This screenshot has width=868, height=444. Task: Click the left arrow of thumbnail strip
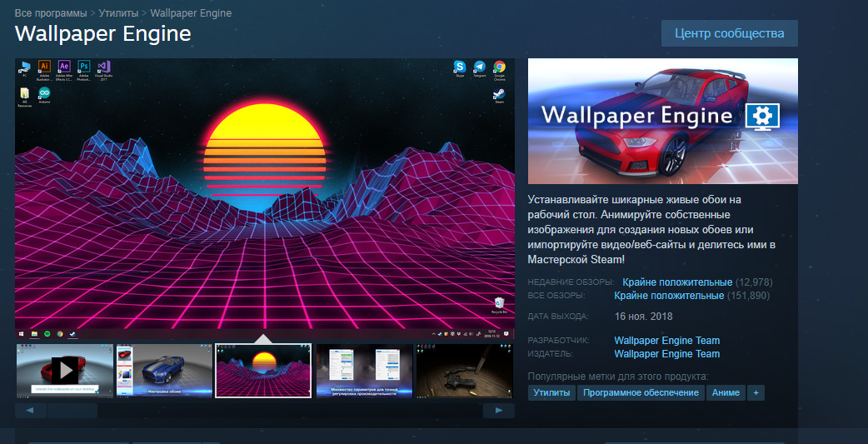point(31,410)
